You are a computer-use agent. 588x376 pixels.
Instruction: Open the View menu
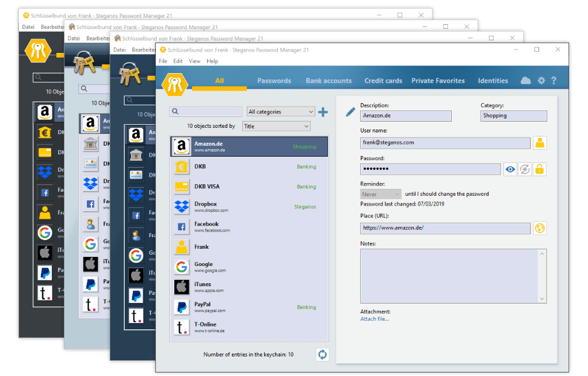[x=194, y=61]
